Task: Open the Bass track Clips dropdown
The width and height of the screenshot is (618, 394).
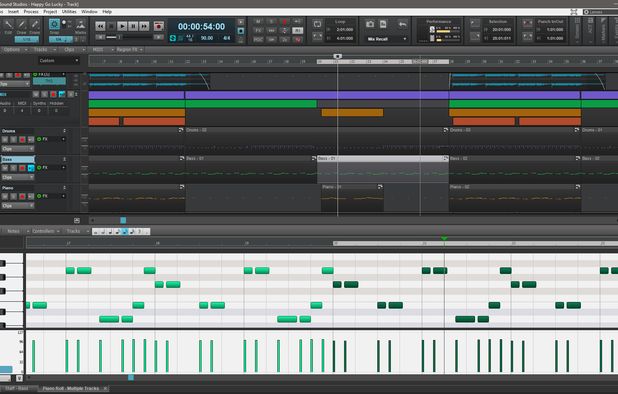Action: click(17, 177)
